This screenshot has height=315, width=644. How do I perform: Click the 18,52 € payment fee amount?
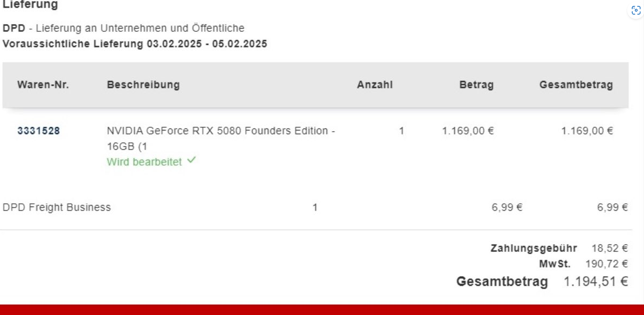(x=610, y=249)
